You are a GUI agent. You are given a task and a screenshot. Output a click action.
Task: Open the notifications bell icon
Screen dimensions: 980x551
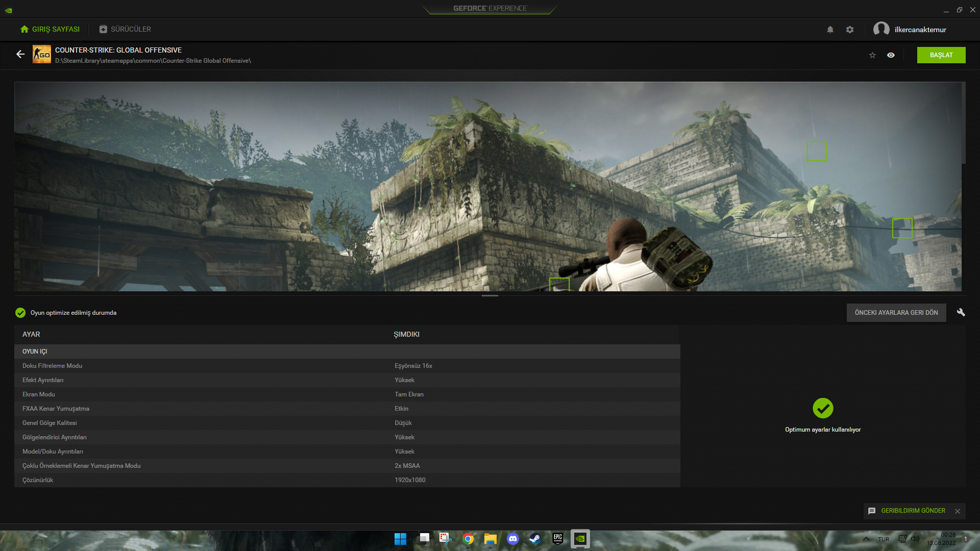point(830,30)
